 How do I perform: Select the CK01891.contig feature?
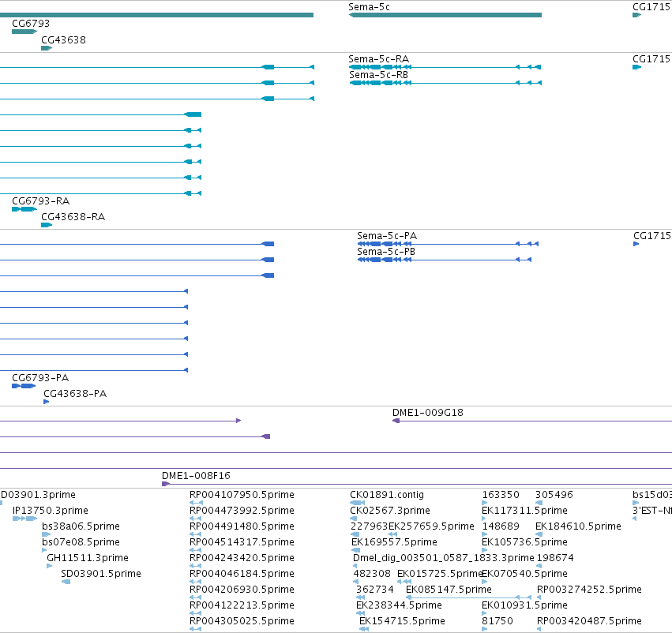point(358,503)
